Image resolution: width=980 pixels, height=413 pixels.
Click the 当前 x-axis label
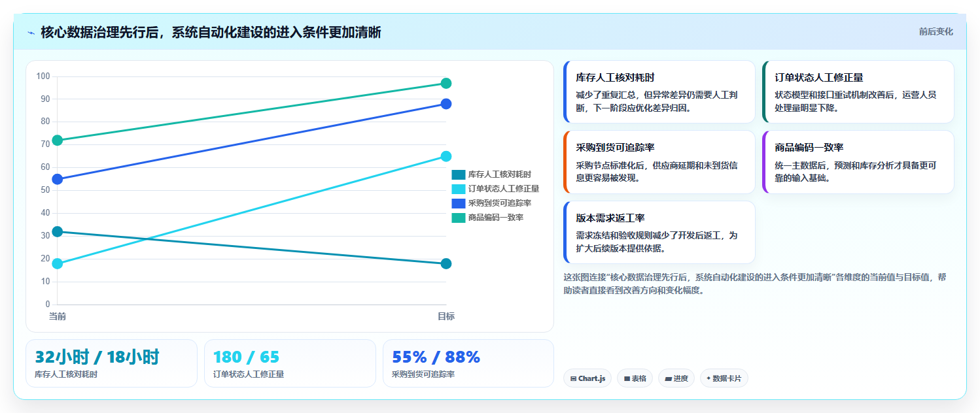pyautogui.click(x=58, y=316)
